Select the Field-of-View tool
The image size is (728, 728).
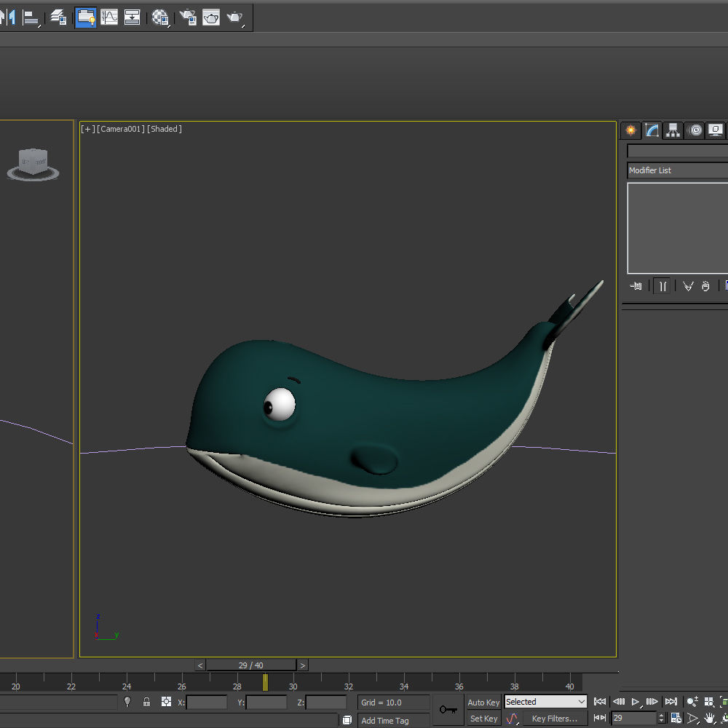point(693,719)
